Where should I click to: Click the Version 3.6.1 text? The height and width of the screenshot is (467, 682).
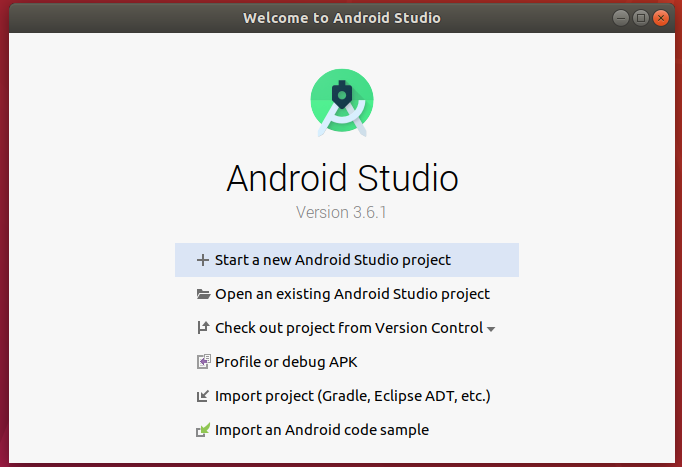coord(341,213)
